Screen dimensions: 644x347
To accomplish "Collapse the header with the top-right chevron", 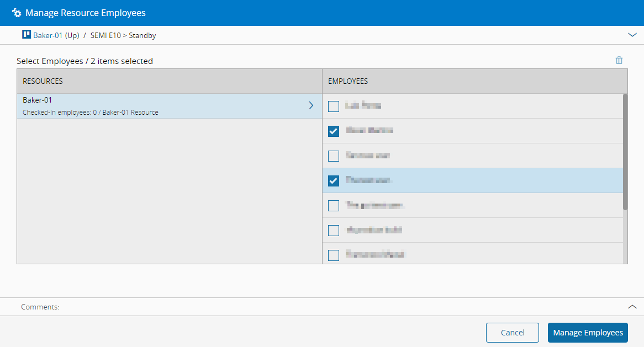I will tap(632, 35).
